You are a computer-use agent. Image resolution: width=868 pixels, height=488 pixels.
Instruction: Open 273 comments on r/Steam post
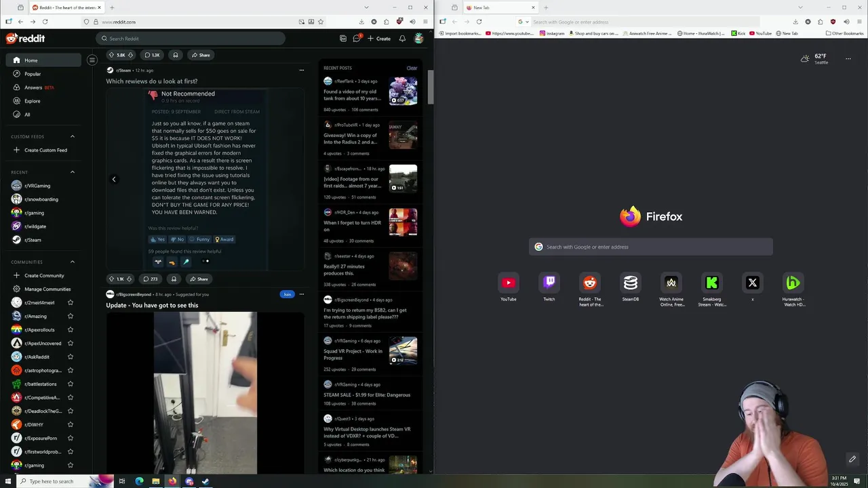tap(151, 279)
